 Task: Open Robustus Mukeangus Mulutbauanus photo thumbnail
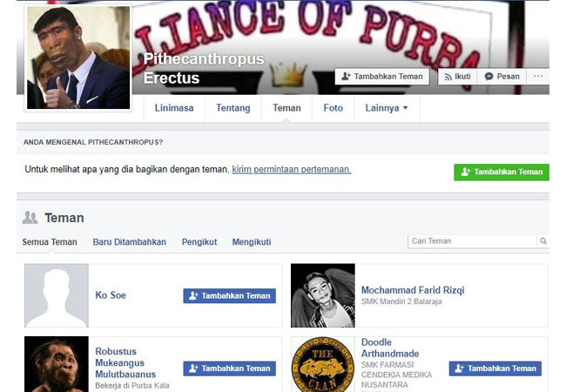57,364
